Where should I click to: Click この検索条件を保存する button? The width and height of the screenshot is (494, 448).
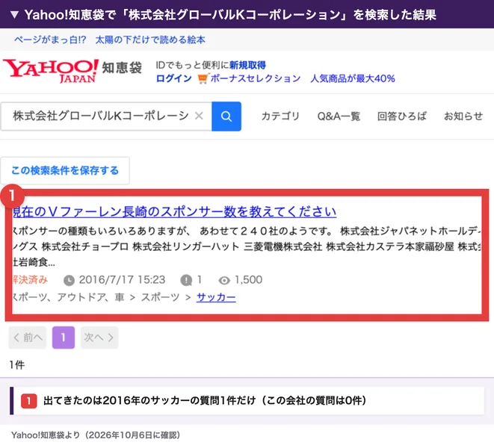coord(65,170)
